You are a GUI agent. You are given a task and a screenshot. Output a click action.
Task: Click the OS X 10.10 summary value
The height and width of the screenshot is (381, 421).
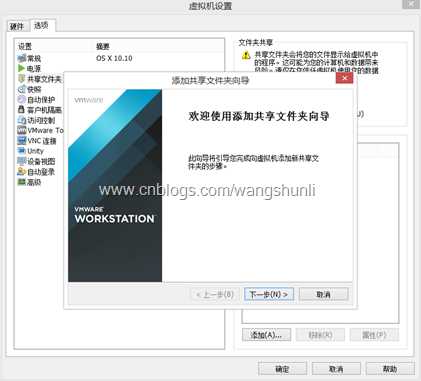pos(114,58)
